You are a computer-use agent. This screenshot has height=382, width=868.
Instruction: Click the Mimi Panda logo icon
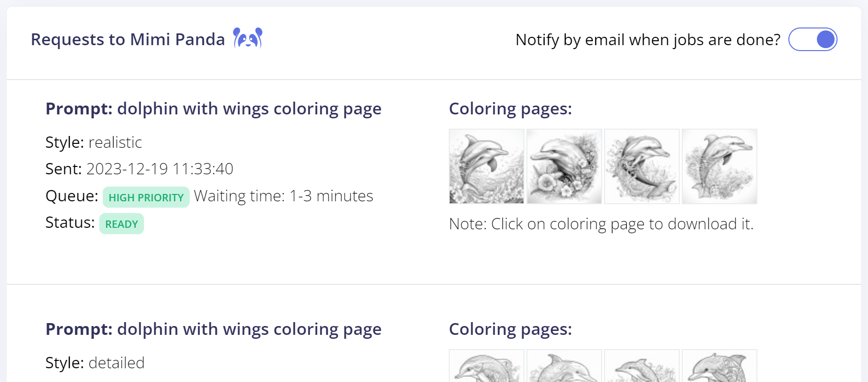tap(248, 38)
